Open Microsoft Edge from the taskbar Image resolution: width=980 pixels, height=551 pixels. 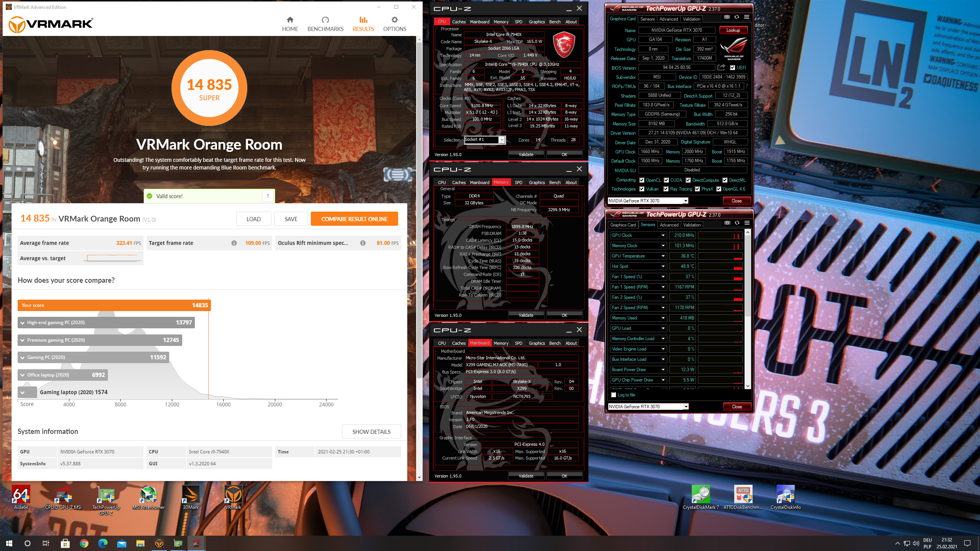tap(103, 543)
